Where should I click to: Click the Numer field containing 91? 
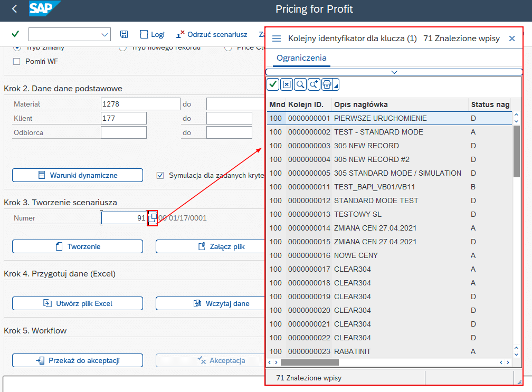pos(124,218)
